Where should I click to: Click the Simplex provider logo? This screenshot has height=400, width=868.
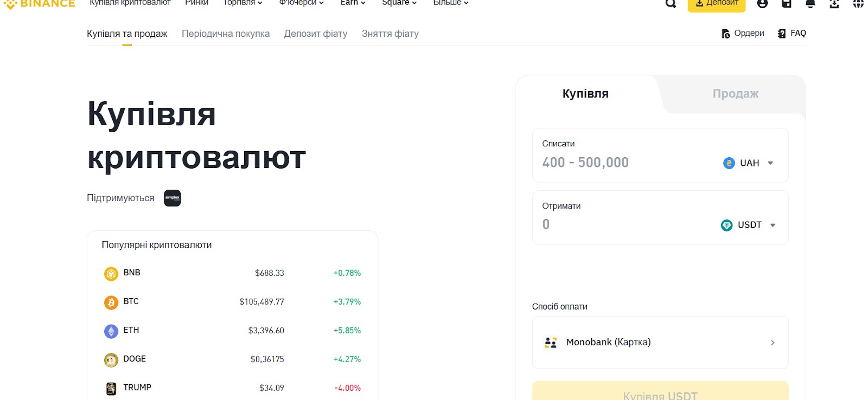[173, 198]
